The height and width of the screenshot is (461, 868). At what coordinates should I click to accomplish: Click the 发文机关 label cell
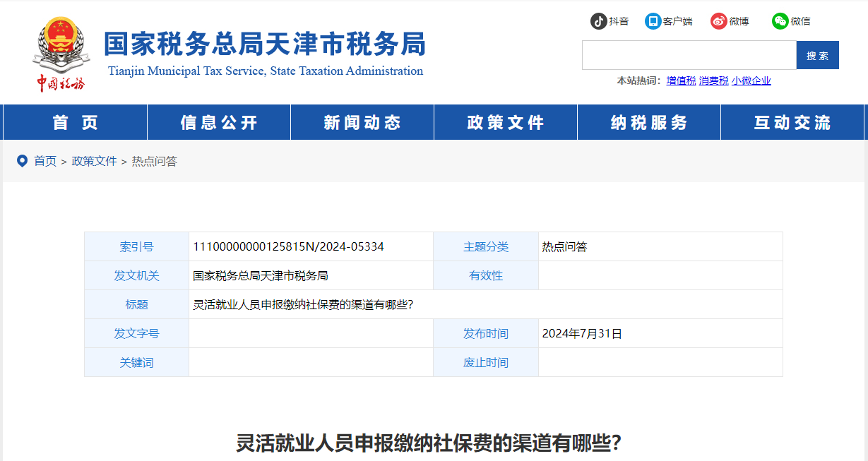pyautogui.click(x=136, y=275)
